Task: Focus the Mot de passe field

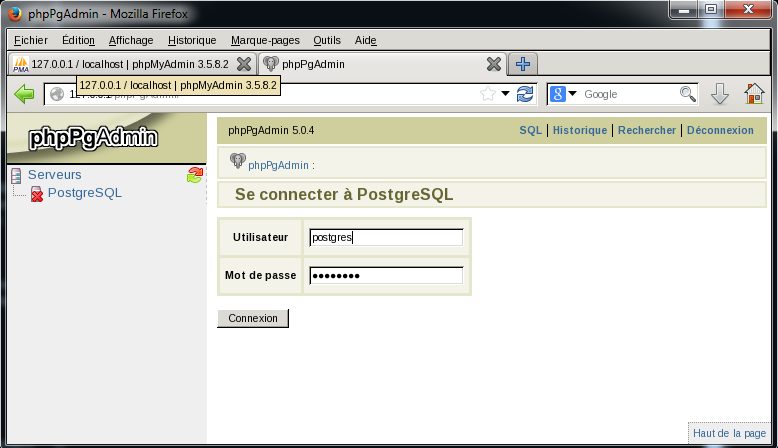Action: coord(386,275)
